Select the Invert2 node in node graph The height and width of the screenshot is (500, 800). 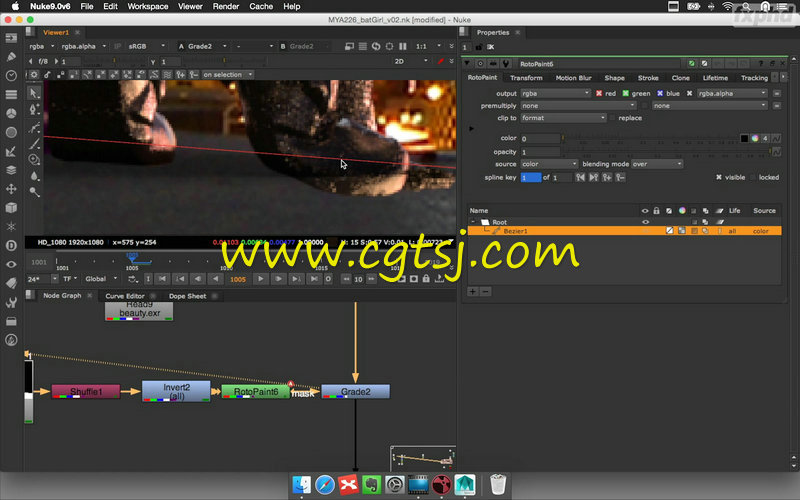(176, 391)
